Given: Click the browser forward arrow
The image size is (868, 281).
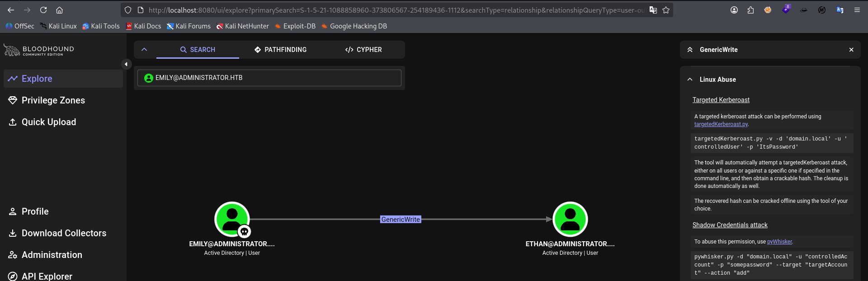Looking at the screenshot, I should pyautogui.click(x=27, y=10).
